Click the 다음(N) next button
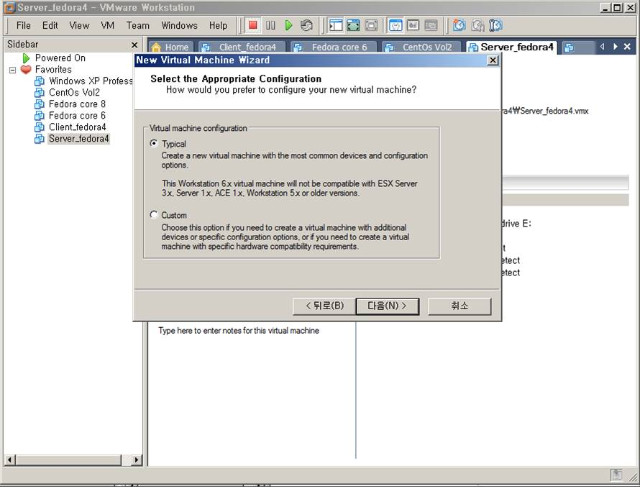This screenshot has height=487, width=640. [387, 306]
